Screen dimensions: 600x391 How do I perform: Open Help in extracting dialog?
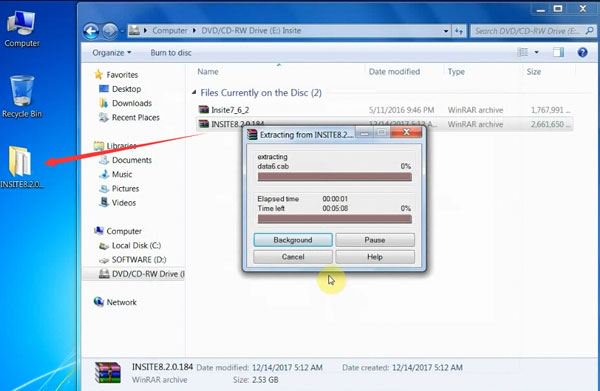point(375,257)
